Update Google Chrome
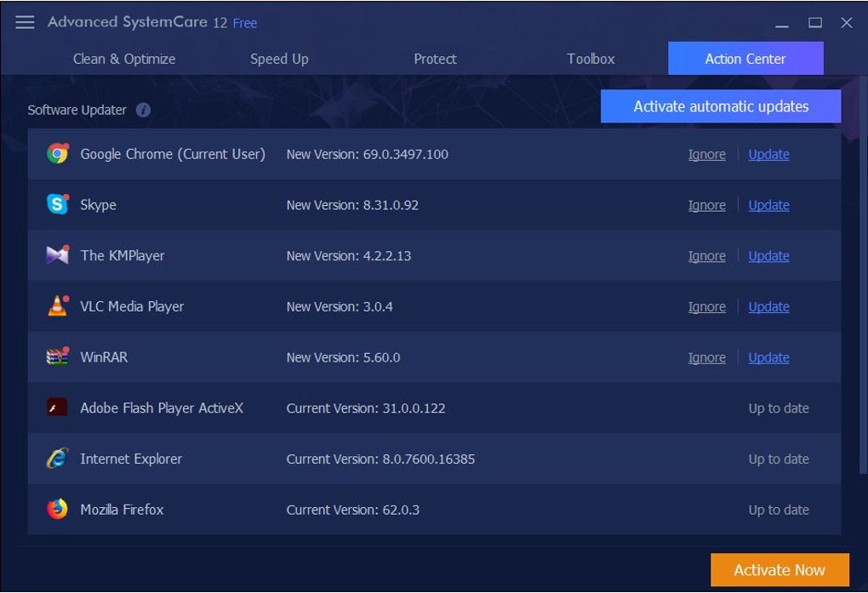The image size is (868, 593). 769,155
